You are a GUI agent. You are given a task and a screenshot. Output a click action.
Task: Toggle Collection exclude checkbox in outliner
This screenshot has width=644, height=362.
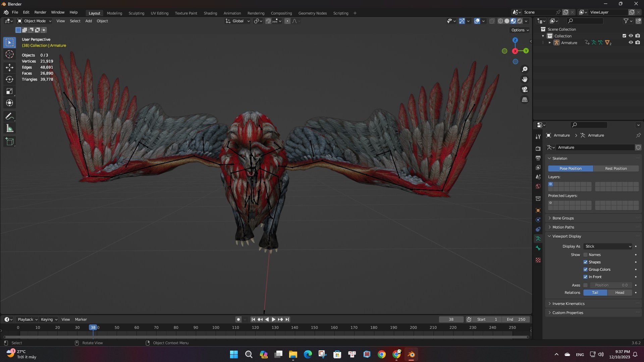point(624,36)
